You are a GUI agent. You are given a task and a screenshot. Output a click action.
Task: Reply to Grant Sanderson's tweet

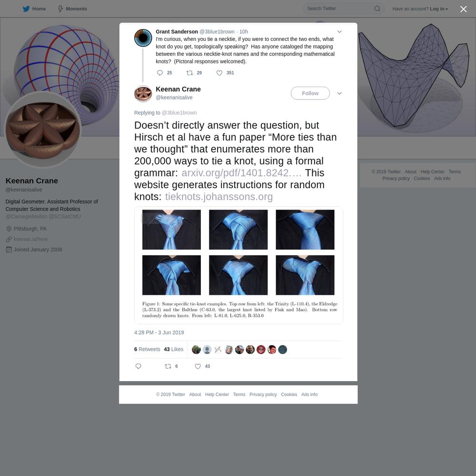click(159, 73)
